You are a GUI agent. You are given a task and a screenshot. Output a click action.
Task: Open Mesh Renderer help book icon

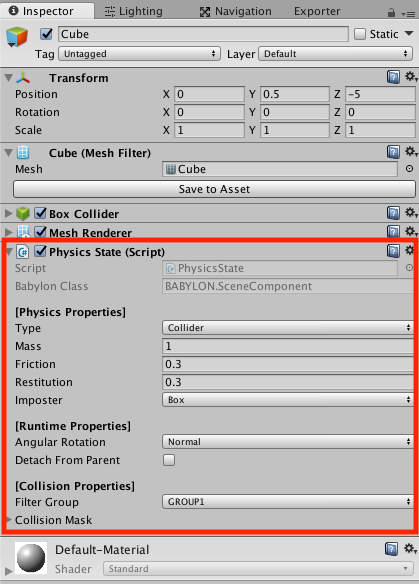point(393,232)
